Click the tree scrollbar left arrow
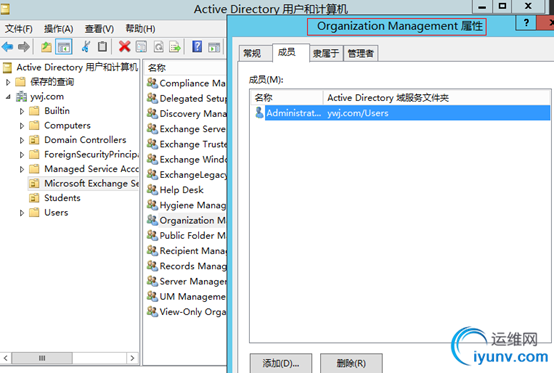Image resolution: width=554 pixels, height=373 pixels. coord(6,358)
